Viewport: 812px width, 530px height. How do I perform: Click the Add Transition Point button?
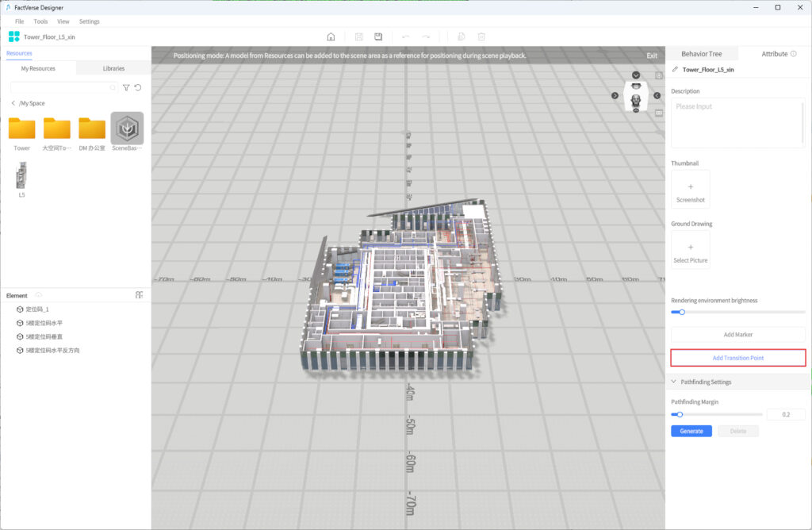tap(738, 358)
